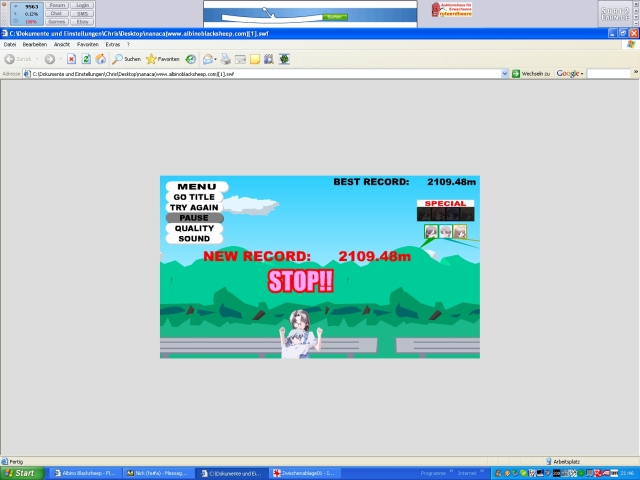The height and width of the screenshot is (480, 640).
Task: Expand the address bar dropdown
Action: (504, 73)
